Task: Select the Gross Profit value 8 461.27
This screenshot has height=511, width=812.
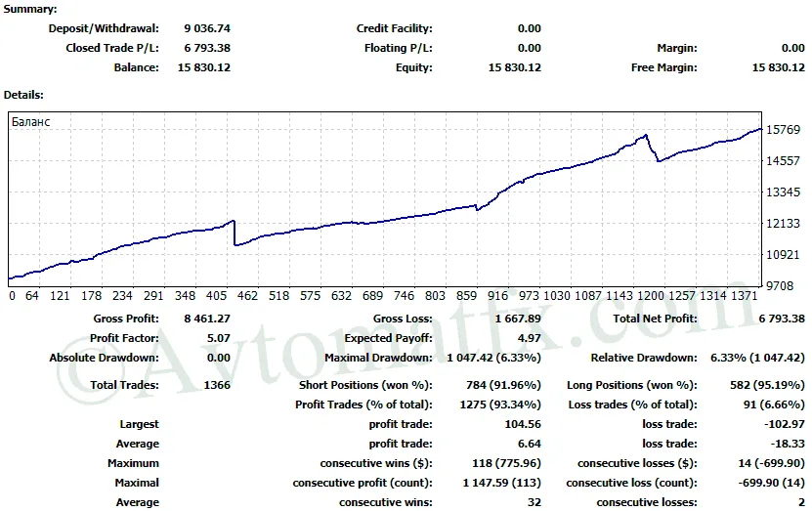Action: click(x=207, y=319)
